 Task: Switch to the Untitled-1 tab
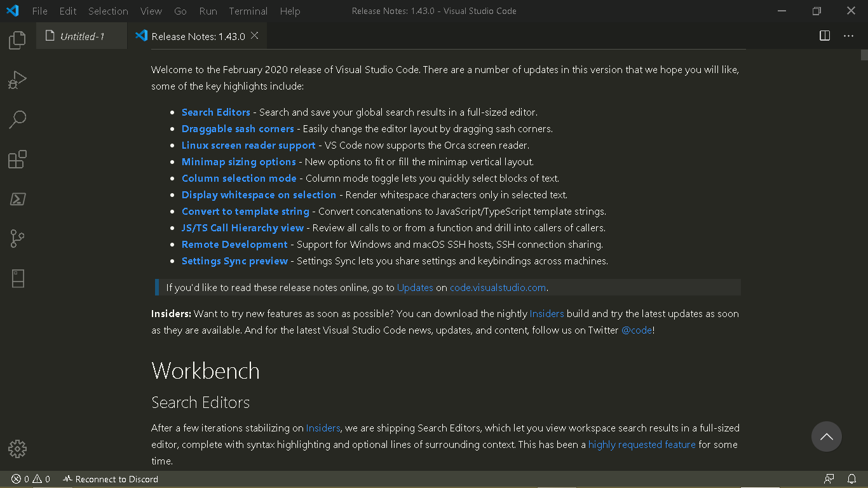coord(81,36)
